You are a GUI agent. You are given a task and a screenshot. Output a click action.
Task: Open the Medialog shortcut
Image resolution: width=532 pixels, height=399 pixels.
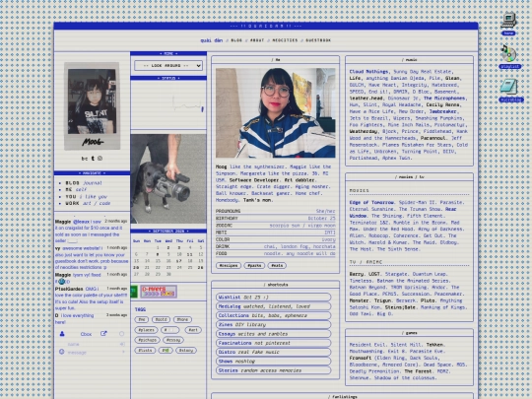[x=274, y=306]
